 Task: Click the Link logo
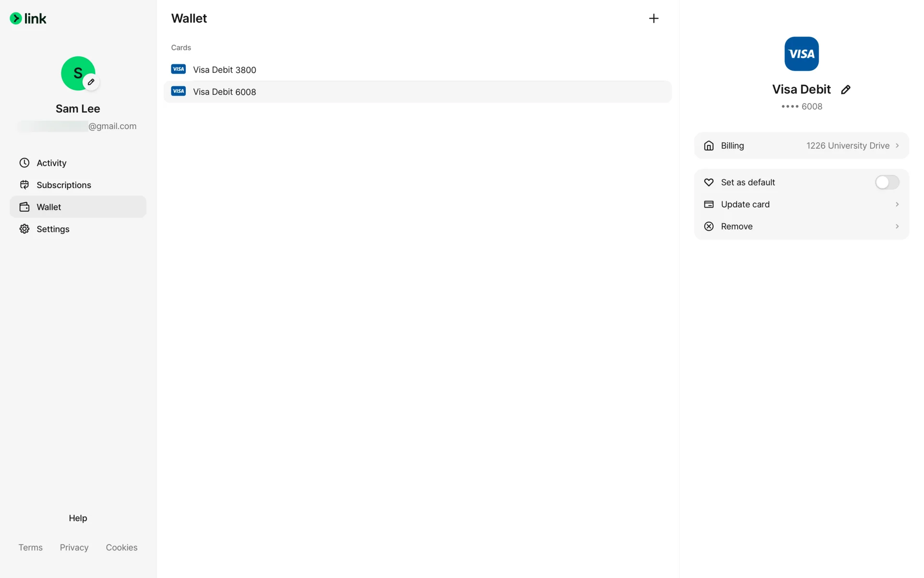click(x=28, y=19)
